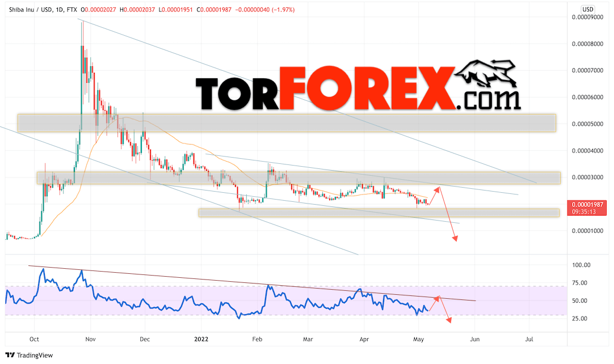Click the Apr label on time axis
Image resolution: width=614 pixels, height=364 pixels.
[x=364, y=339]
